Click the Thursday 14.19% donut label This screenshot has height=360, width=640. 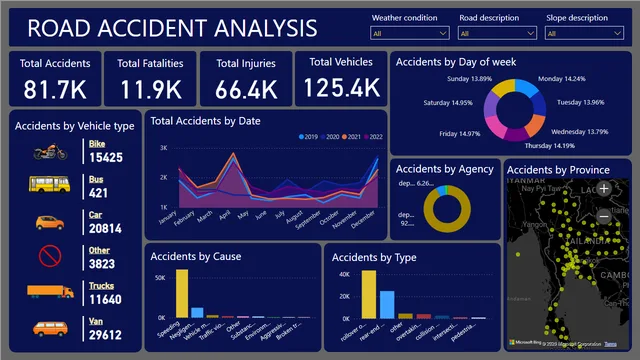tap(550, 146)
